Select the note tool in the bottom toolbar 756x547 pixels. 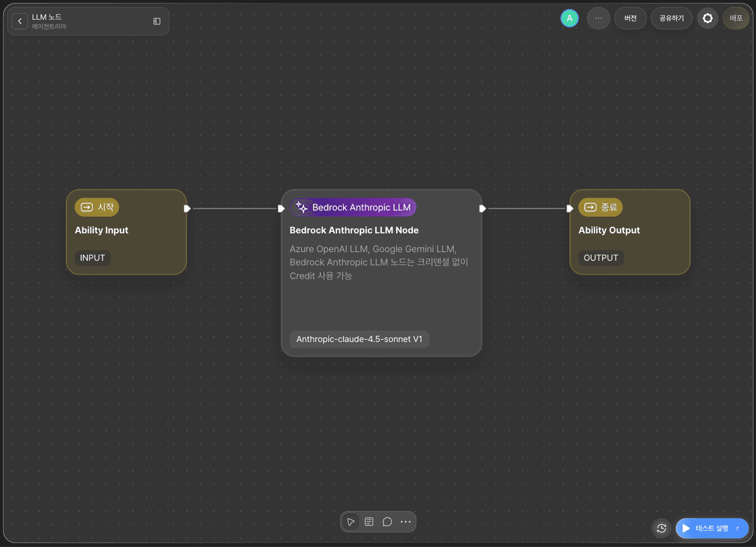(x=369, y=522)
